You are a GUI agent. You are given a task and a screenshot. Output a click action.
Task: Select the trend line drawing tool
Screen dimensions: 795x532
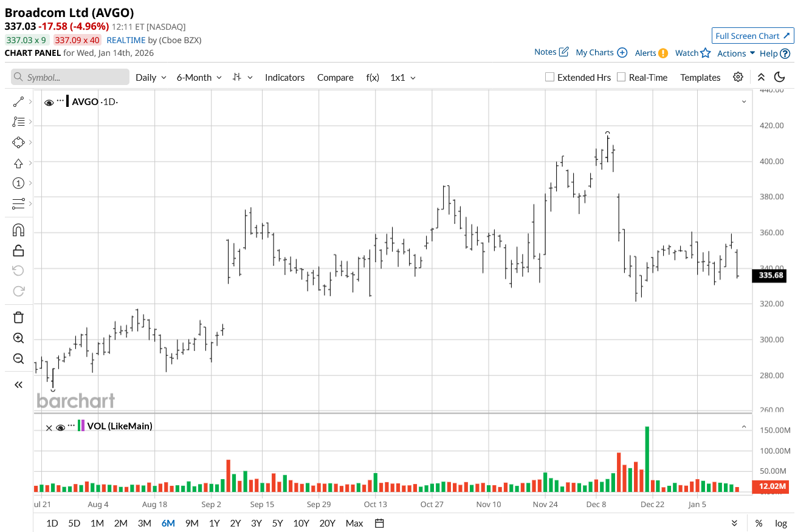[x=18, y=101]
